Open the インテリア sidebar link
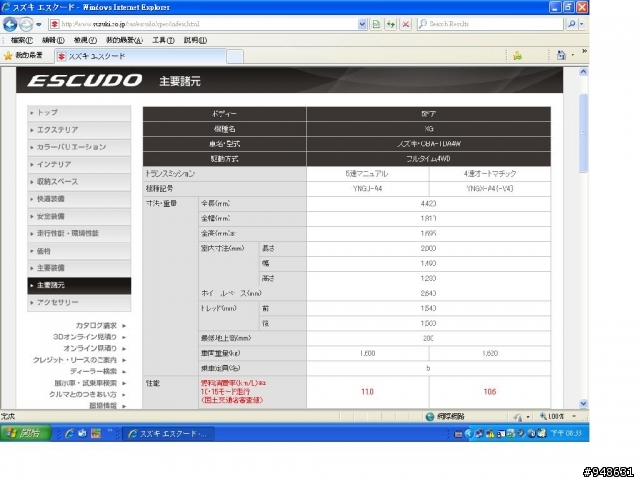This screenshot has height=480, width=640. click(79, 164)
